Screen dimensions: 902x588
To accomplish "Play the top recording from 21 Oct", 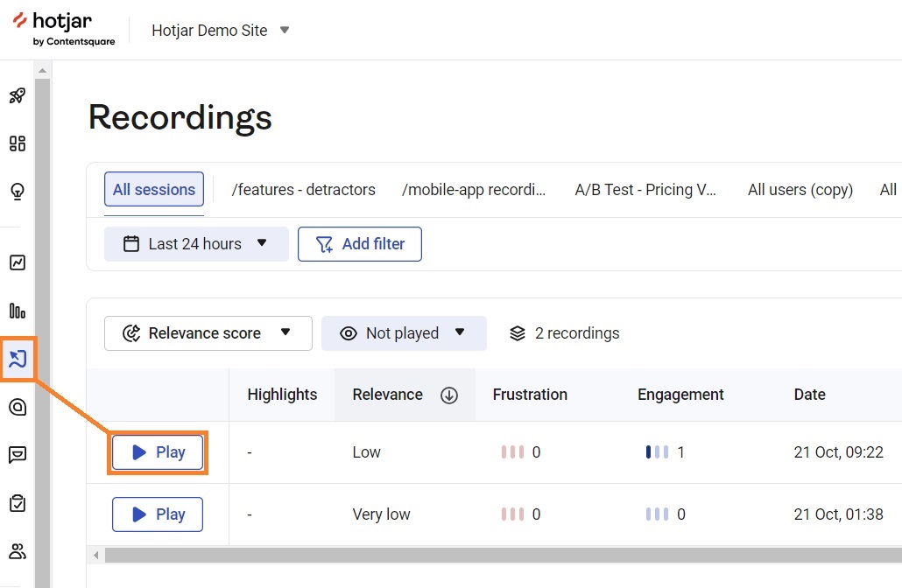I will coord(158,451).
